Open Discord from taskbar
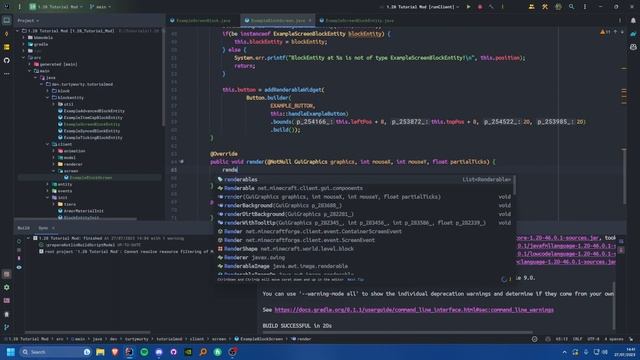The height and width of the screenshot is (360, 640). pyautogui.click(x=159, y=352)
